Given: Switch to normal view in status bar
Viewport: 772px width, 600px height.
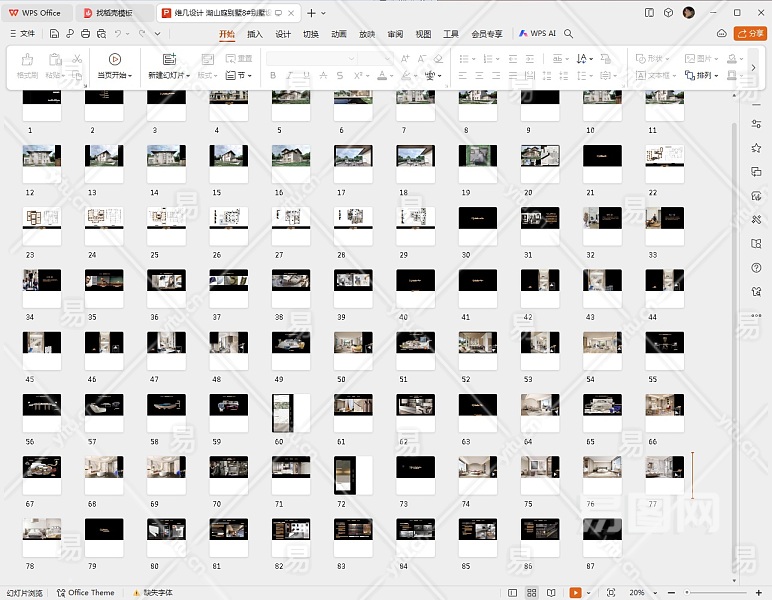Looking at the screenshot, I should (x=511, y=592).
